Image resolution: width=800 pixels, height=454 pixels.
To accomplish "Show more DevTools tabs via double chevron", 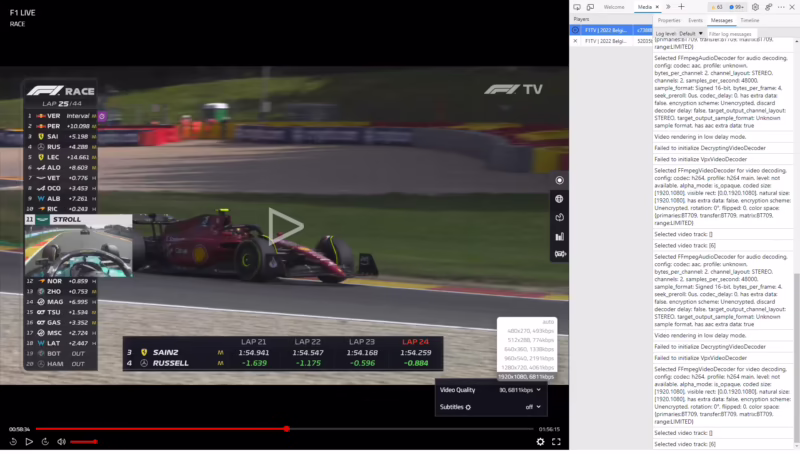I will point(668,7).
